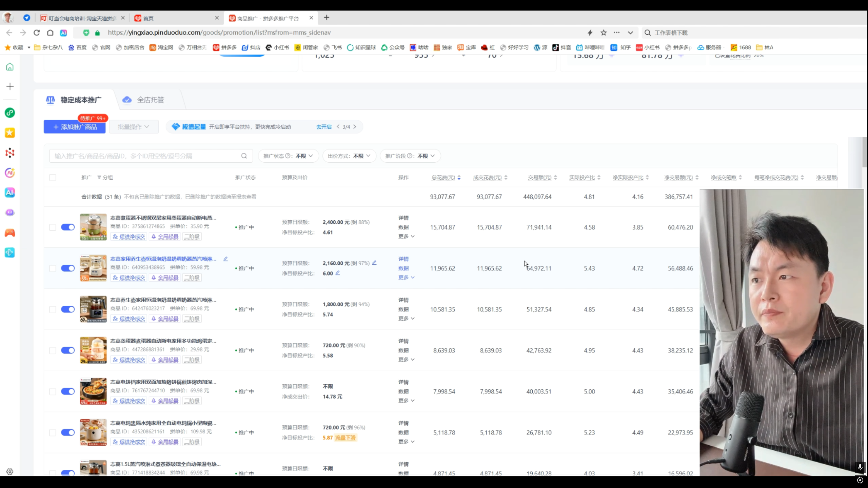Click the 去开启 link in banner
This screenshot has width=868, height=488.
[x=324, y=127]
